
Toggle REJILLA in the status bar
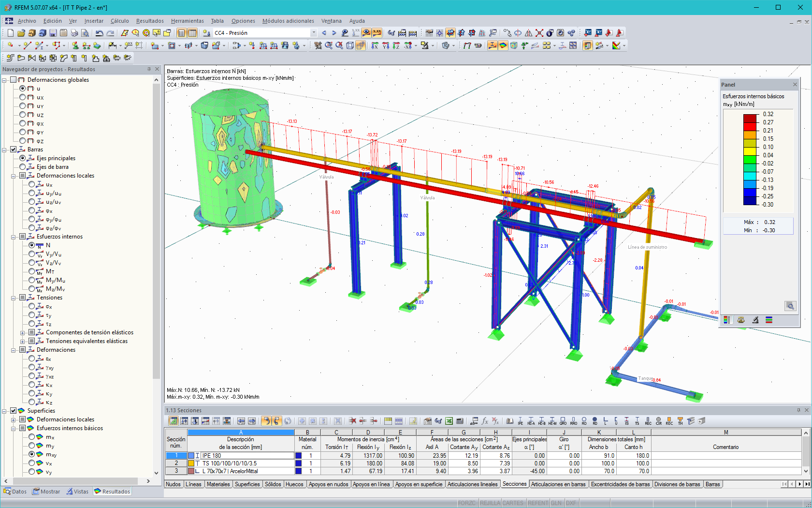coord(490,503)
